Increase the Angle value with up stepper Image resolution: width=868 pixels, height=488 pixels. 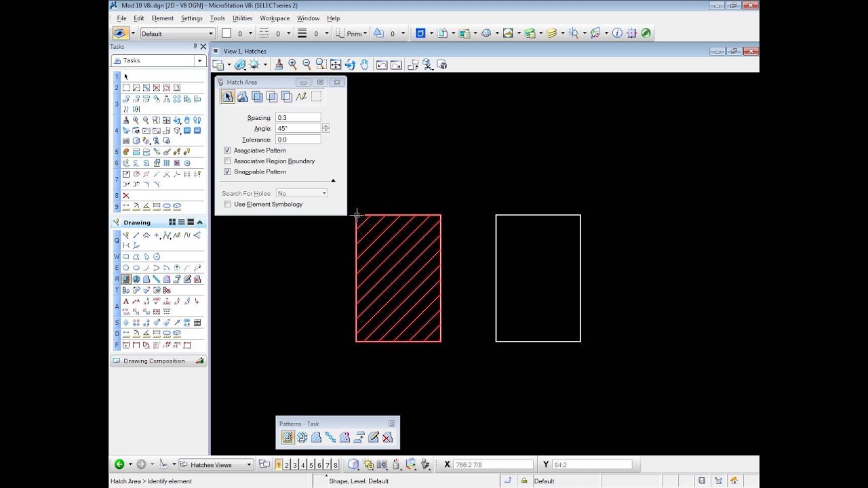coord(326,126)
